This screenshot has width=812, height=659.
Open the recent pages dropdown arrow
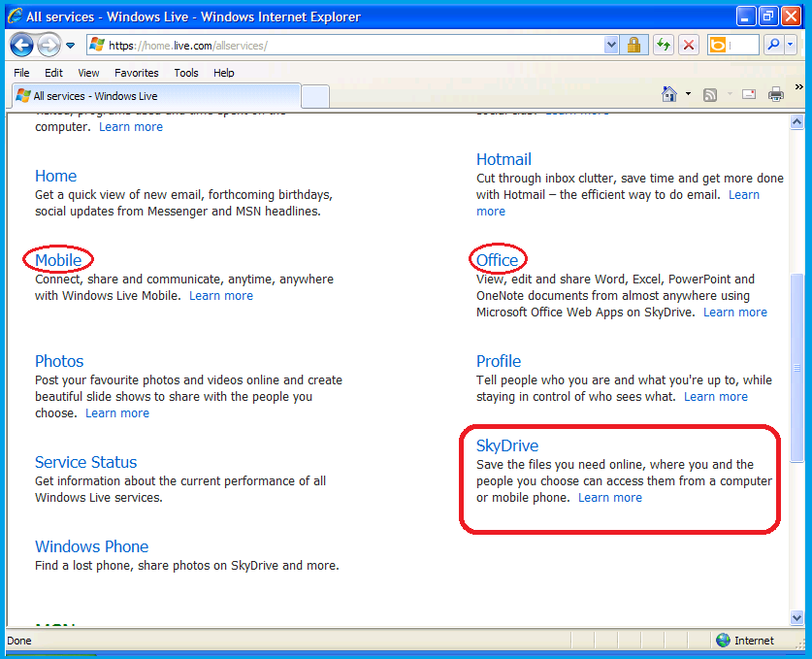click(71, 46)
